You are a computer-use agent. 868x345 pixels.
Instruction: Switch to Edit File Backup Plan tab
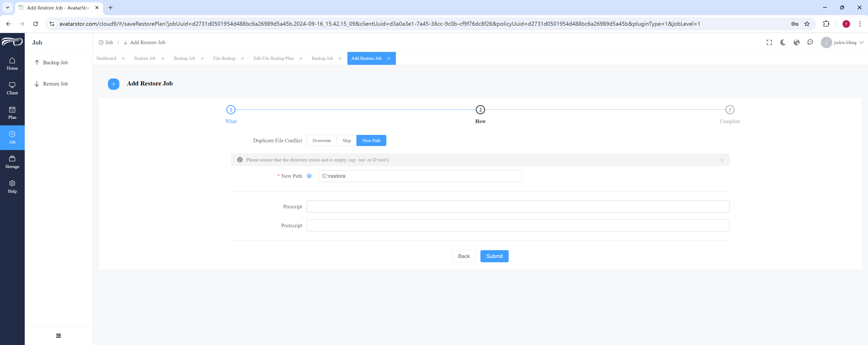click(273, 58)
